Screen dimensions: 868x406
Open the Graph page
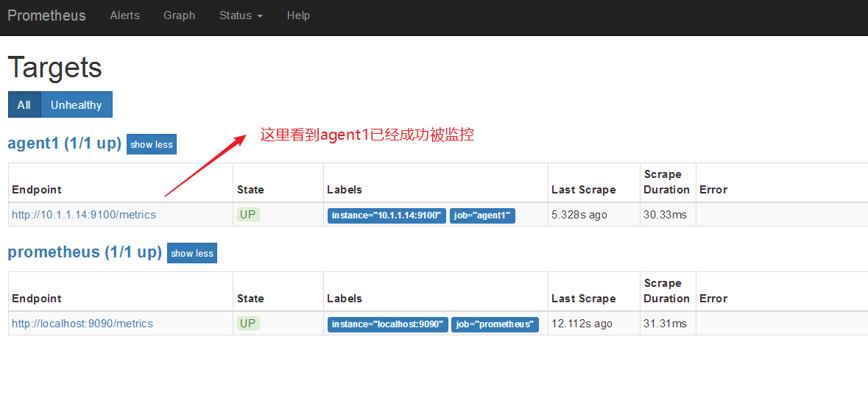[180, 15]
